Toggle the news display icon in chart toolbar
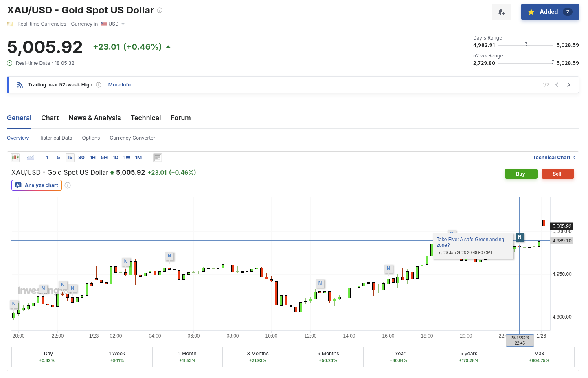Image resolution: width=588 pixels, height=378 pixels. click(x=158, y=158)
